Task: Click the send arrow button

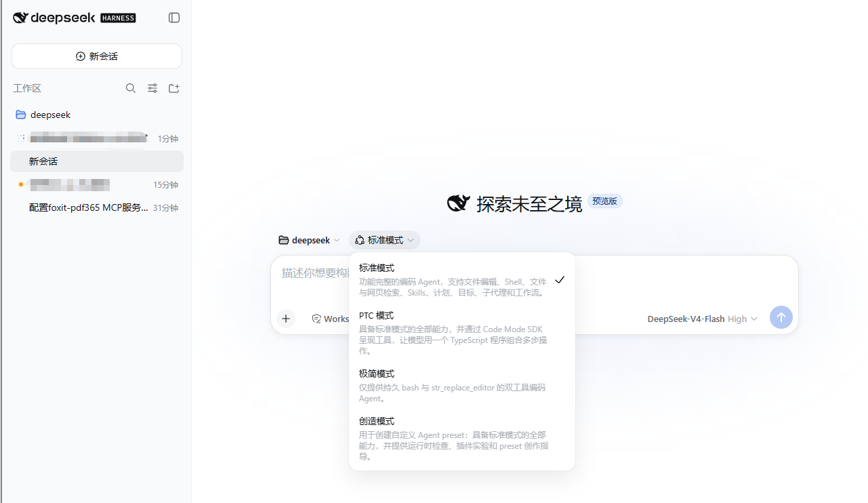Action: [x=781, y=317]
